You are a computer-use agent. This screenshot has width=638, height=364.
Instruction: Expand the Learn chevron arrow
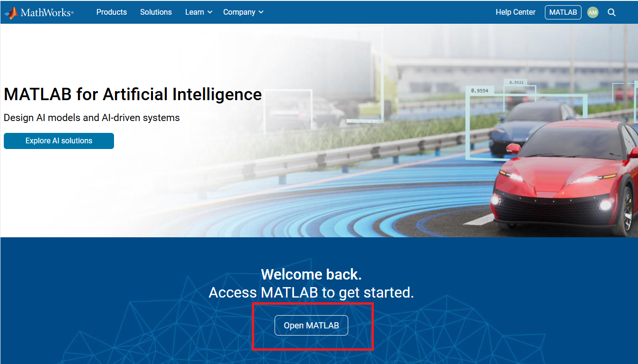(210, 12)
